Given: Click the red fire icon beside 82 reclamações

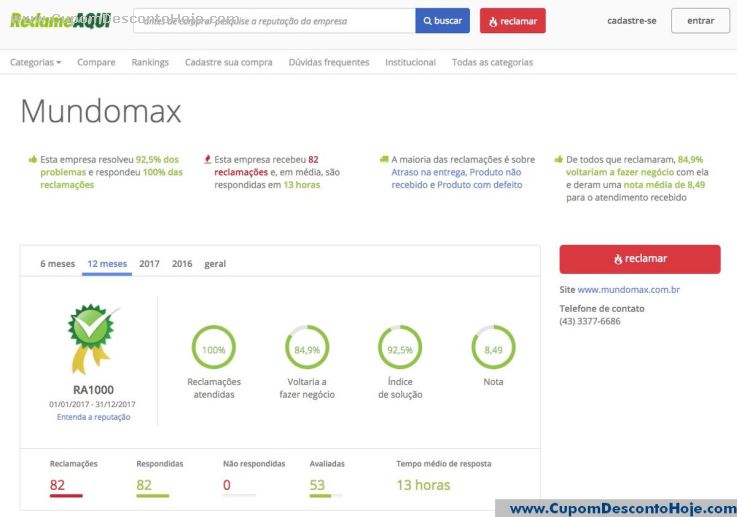Looking at the screenshot, I should coord(207,159).
